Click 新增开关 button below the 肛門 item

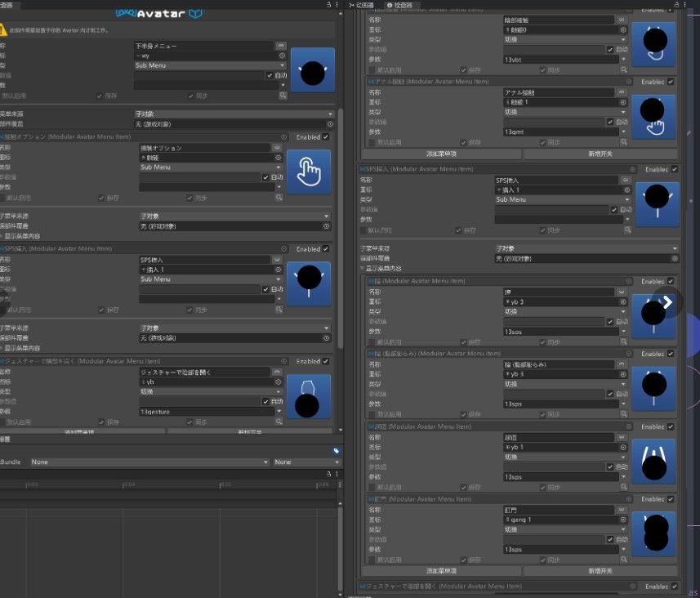coord(600,571)
